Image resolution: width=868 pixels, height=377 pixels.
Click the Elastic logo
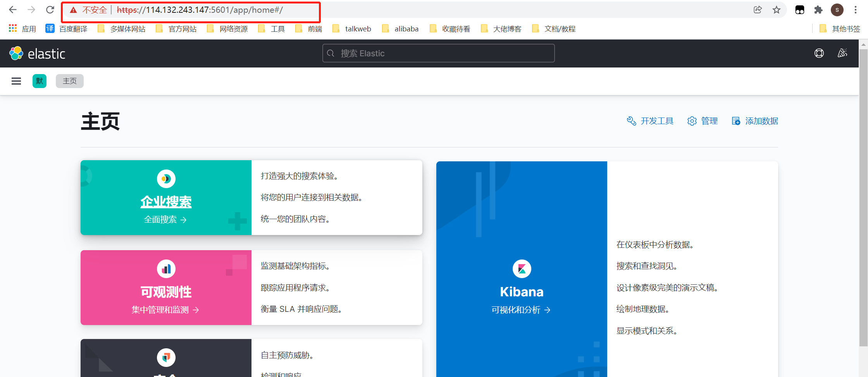[37, 54]
